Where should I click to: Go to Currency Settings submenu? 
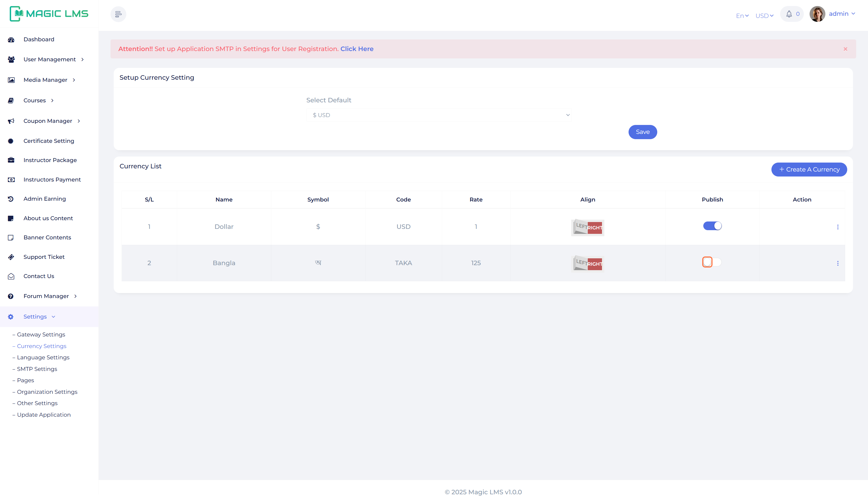[x=42, y=346]
